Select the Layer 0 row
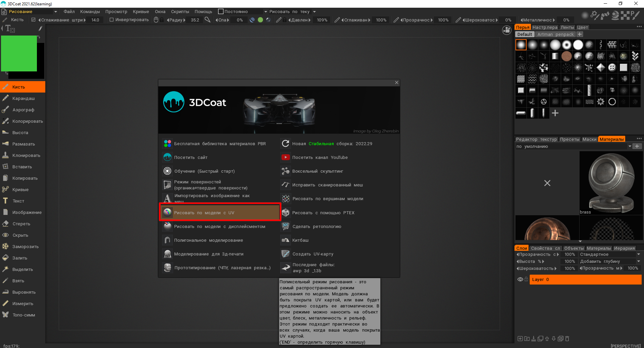This screenshot has height=348, width=644. (585, 279)
